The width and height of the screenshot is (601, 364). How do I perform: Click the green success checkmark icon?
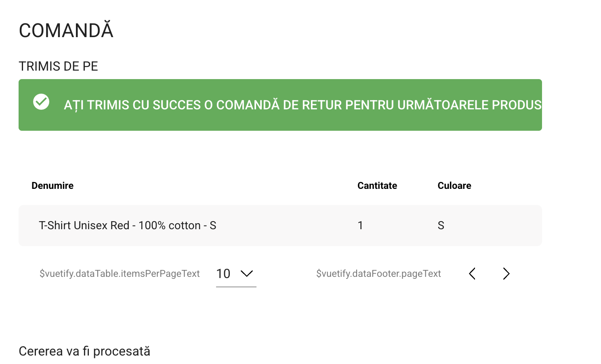(x=41, y=102)
